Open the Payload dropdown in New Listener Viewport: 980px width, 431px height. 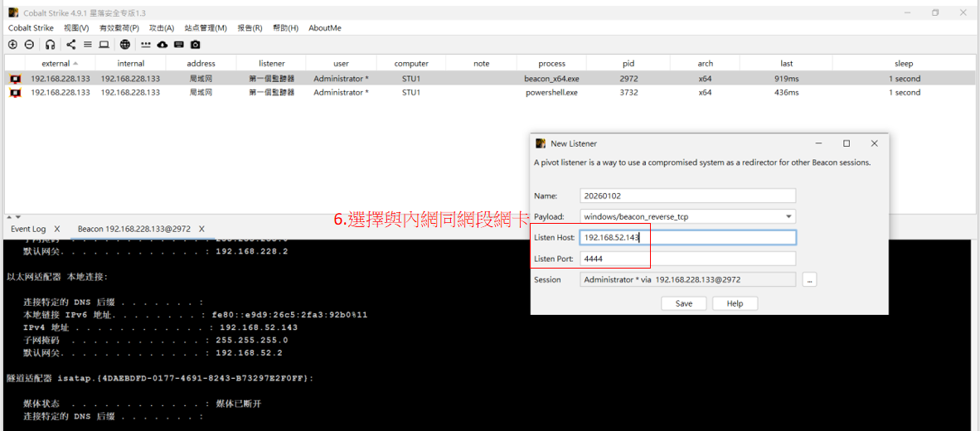click(787, 217)
